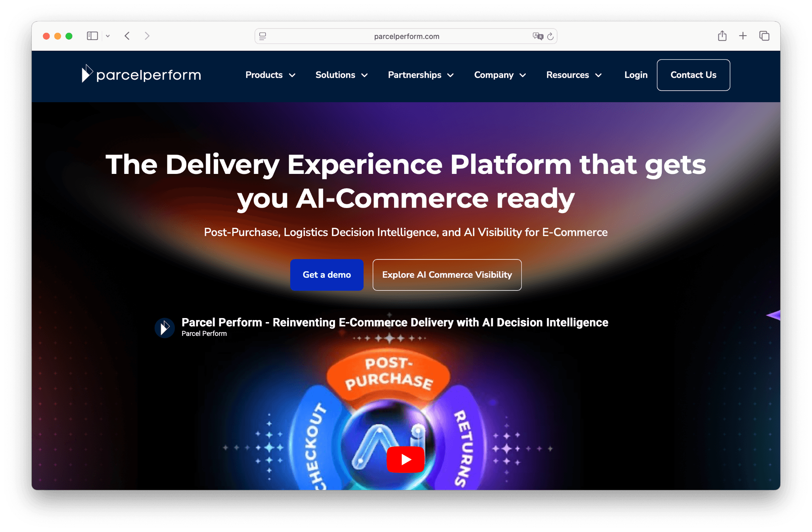
Task: Click the parcelperform logo
Action: (x=141, y=74)
